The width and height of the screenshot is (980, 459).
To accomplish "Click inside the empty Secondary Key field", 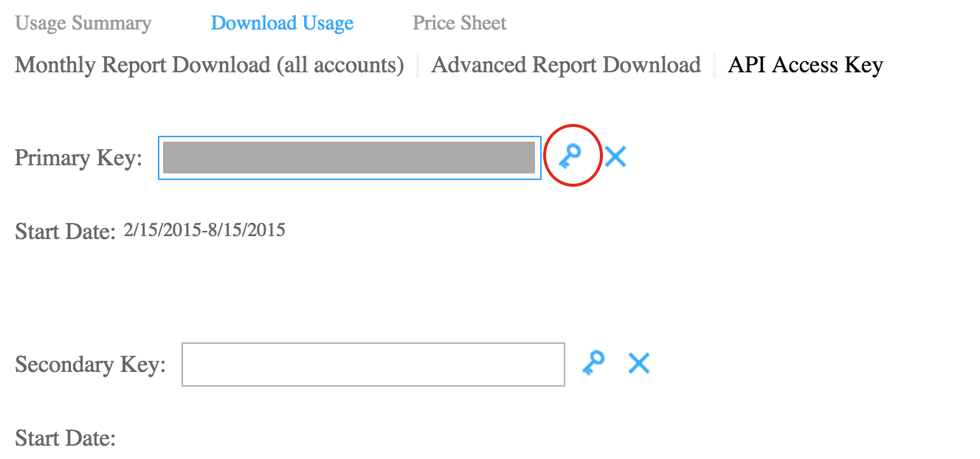I will [373, 364].
